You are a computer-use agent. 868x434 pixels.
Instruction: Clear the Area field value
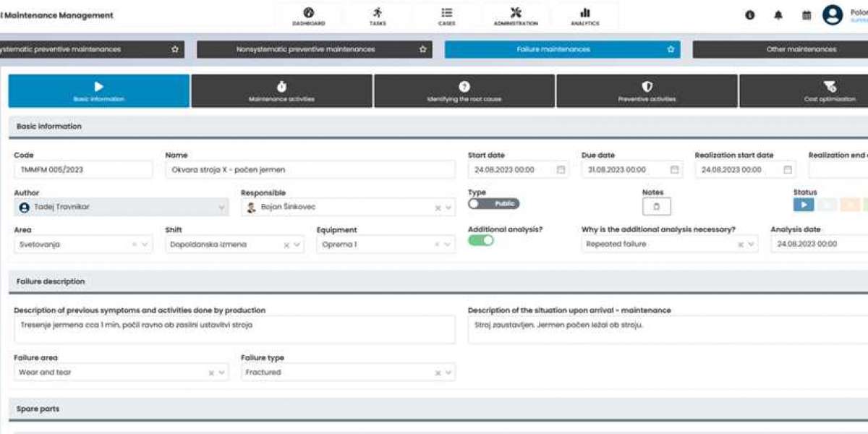click(135, 245)
